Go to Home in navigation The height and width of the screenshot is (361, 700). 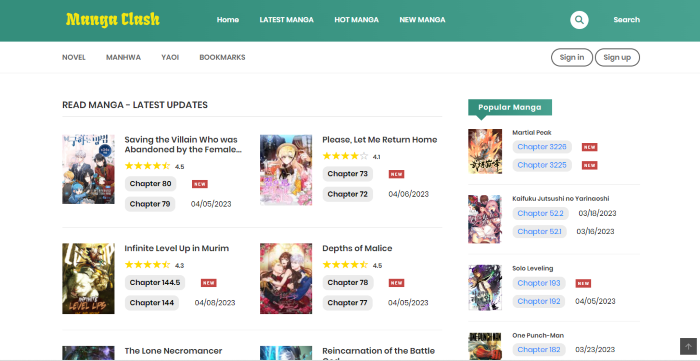228,20
